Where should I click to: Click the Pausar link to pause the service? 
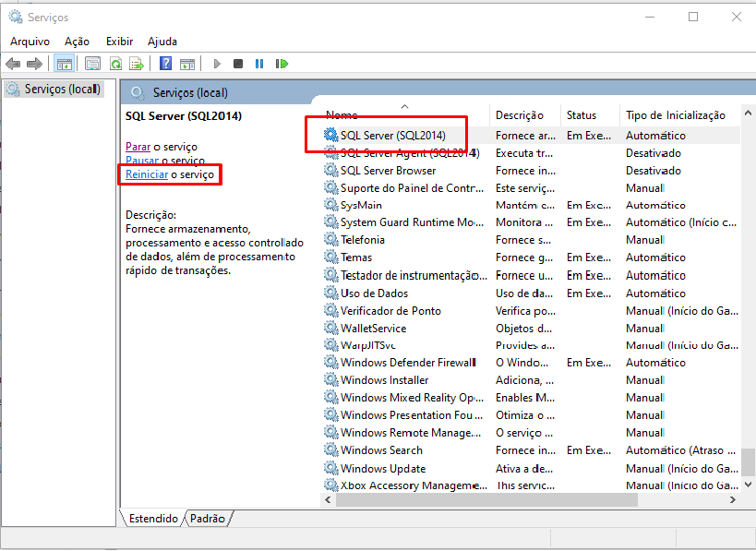coord(142,160)
